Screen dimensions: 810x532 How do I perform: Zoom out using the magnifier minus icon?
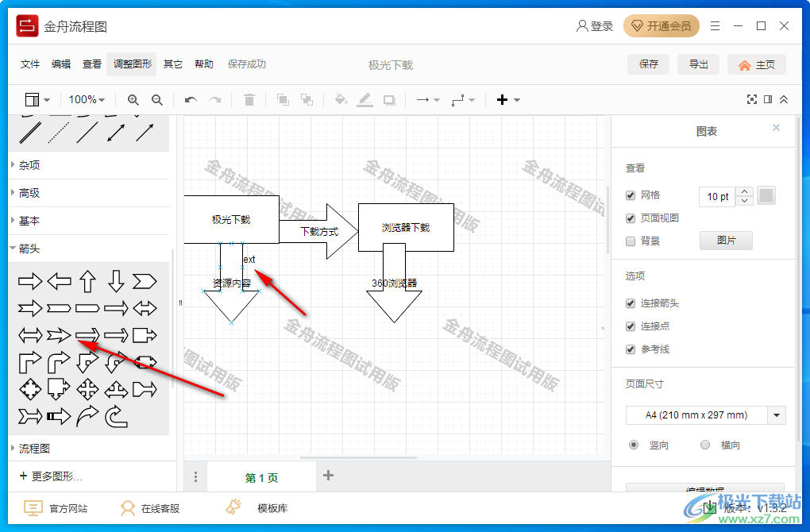tap(157, 100)
